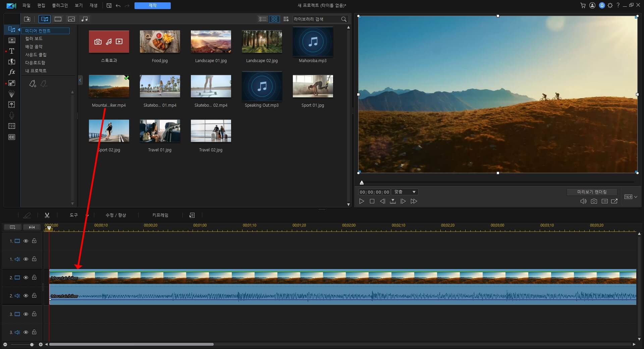The image size is (644, 349).
Task: Click the save project icon
Action: 109,5
